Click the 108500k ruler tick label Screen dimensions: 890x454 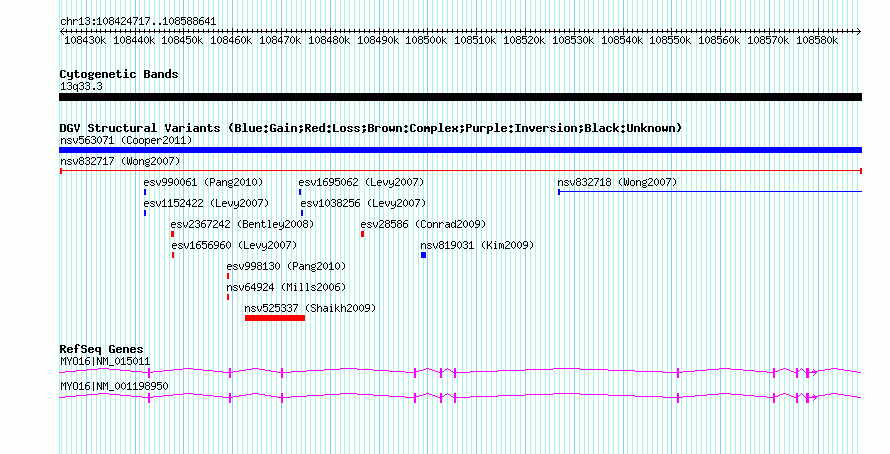(426, 40)
